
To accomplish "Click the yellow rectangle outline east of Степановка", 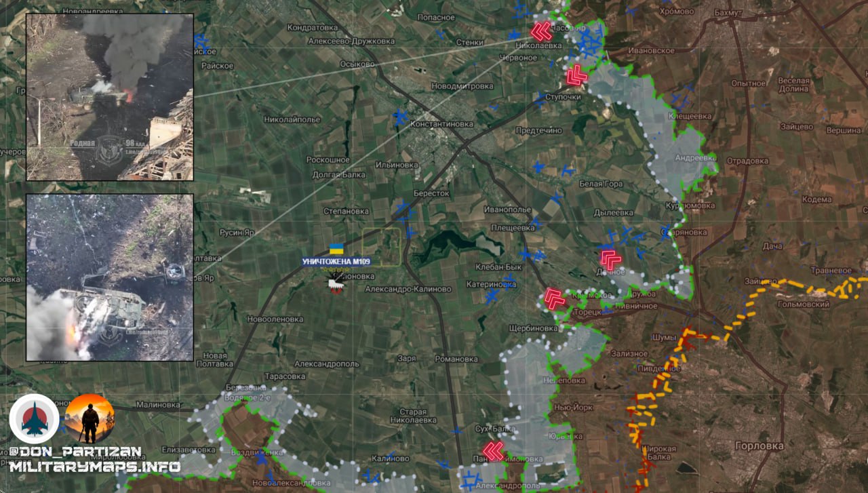I will tap(381, 247).
